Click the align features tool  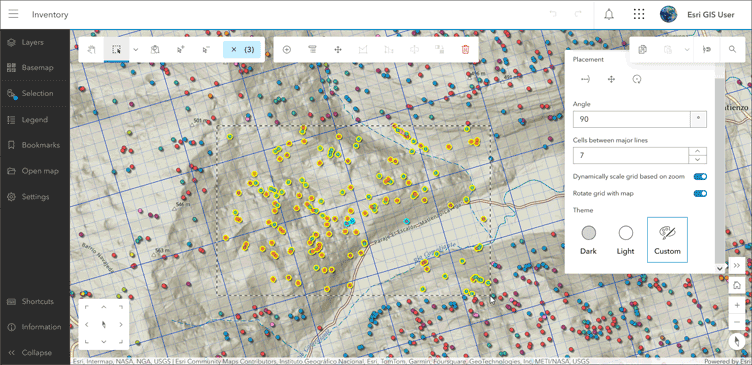tap(388, 49)
